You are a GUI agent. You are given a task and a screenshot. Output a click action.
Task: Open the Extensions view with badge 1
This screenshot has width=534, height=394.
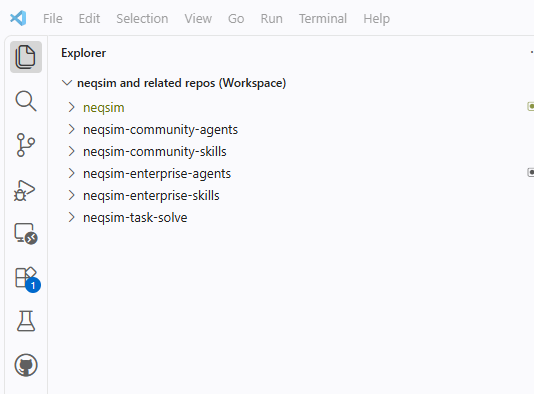(27, 279)
